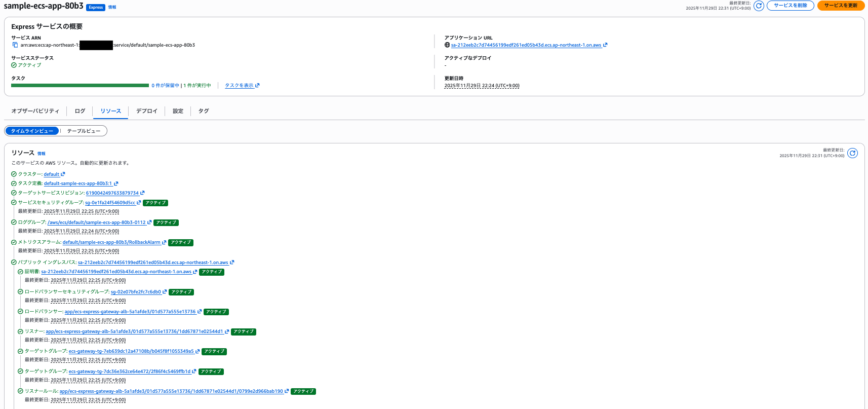Viewport: 868px width, 409px height.
Task: Switch to タイムラインビュー toggle
Action: pos(32,131)
